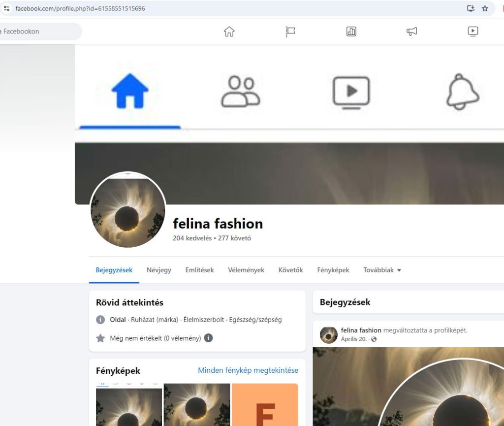Switch to the Említések tab

200,270
